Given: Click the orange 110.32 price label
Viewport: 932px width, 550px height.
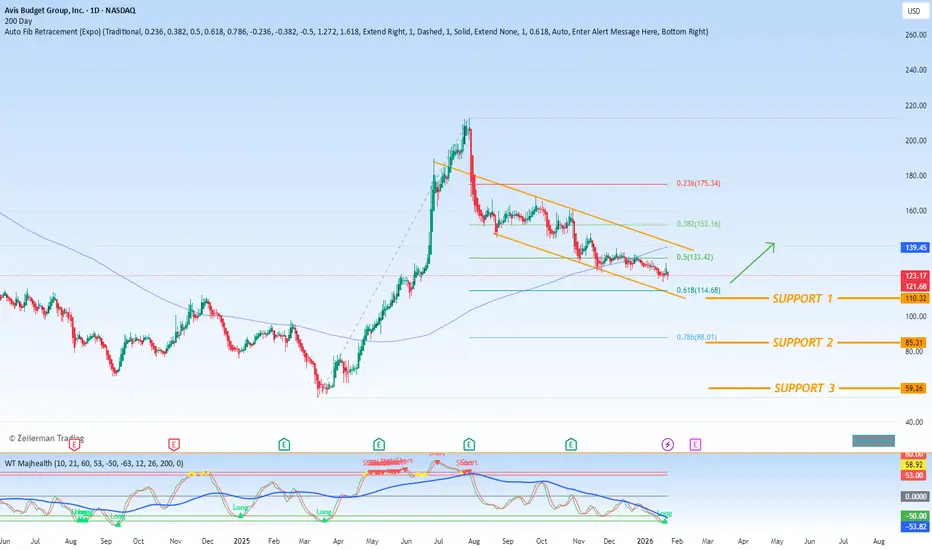Looking at the screenshot, I should click(915, 298).
